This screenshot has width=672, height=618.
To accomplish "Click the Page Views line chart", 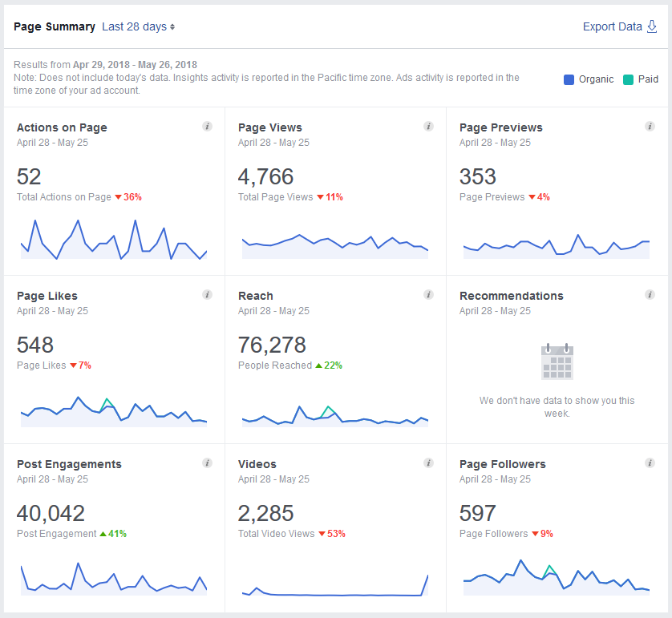I will point(335,246).
